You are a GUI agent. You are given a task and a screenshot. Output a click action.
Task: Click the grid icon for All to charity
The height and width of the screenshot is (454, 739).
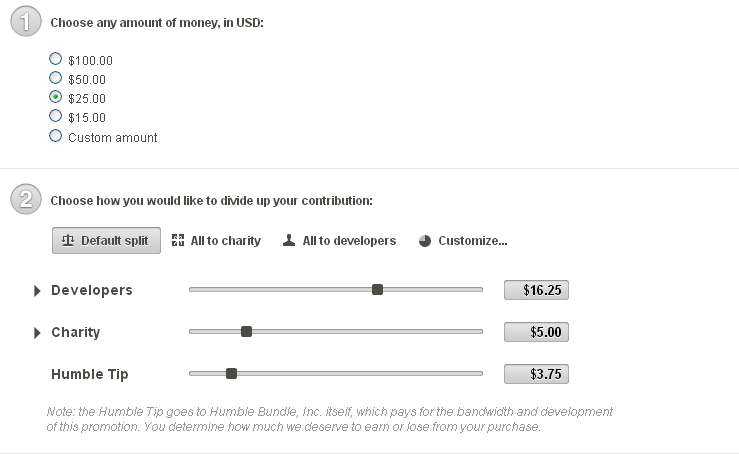pyautogui.click(x=178, y=241)
